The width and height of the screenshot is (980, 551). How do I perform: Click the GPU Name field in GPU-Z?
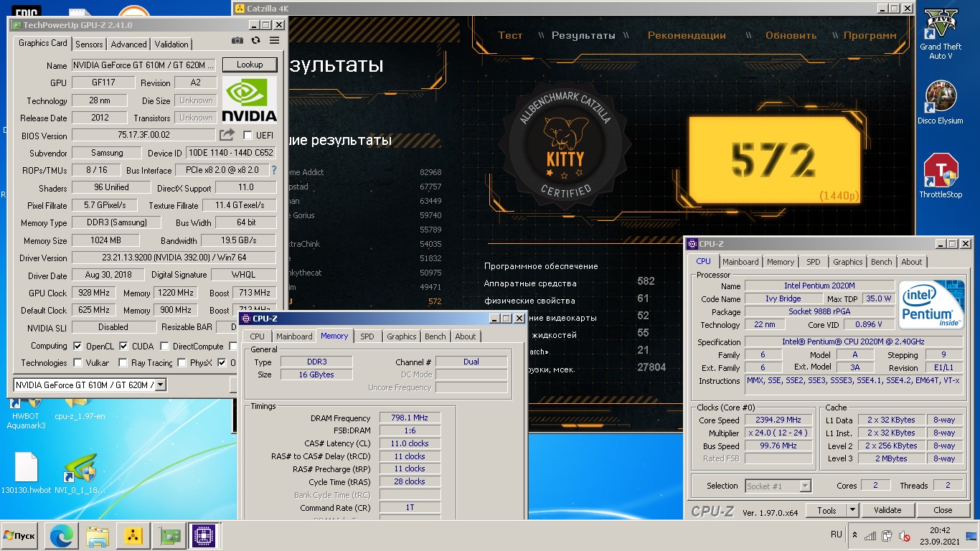(144, 65)
